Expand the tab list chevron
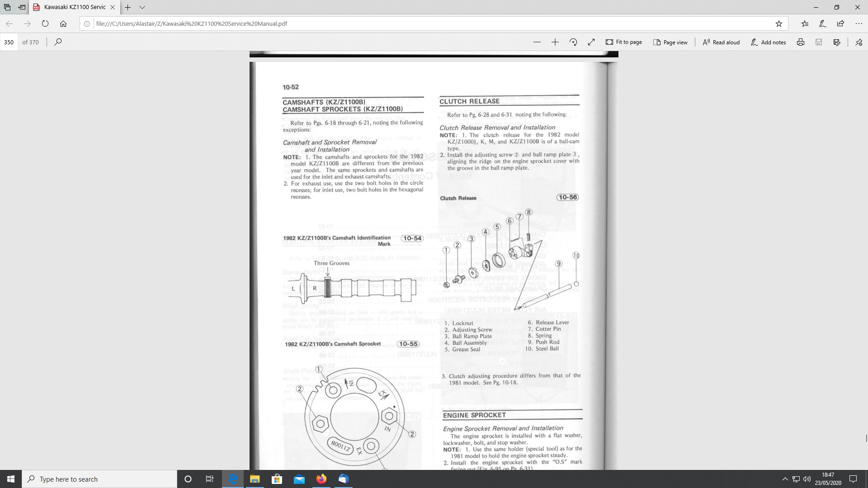The height and width of the screenshot is (488, 868). [142, 7]
